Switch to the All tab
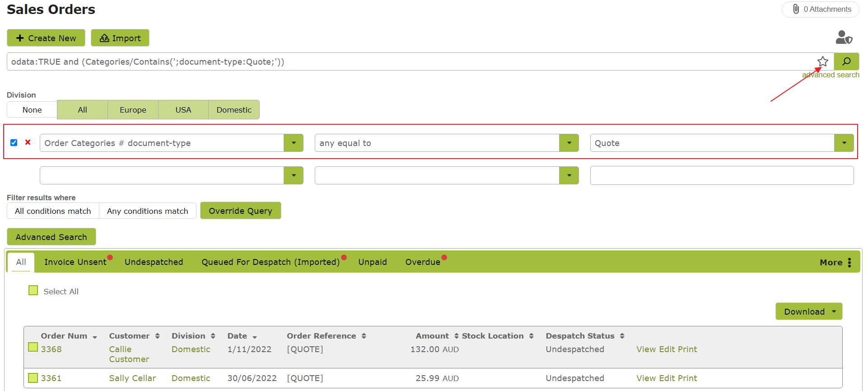868x391 pixels. coord(21,262)
